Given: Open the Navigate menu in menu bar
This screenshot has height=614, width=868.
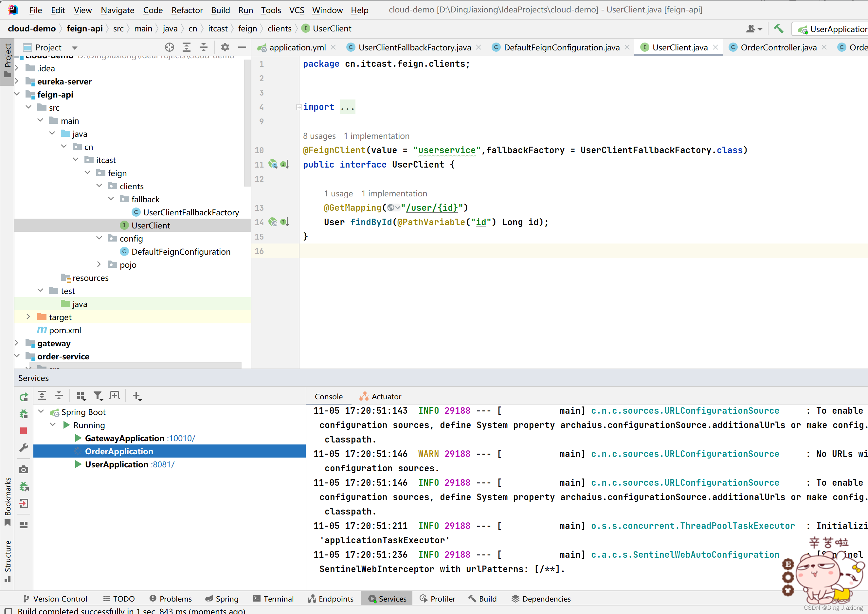Looking at the screenshot, I should click(x=118, y=9).
